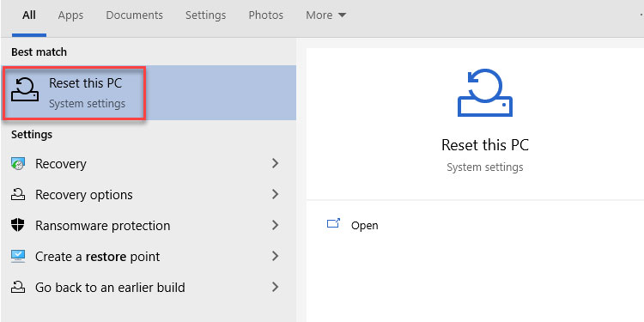Click the Settings section header in results
This screenshot has width=644, height=322.
click(x=32, y=135)
